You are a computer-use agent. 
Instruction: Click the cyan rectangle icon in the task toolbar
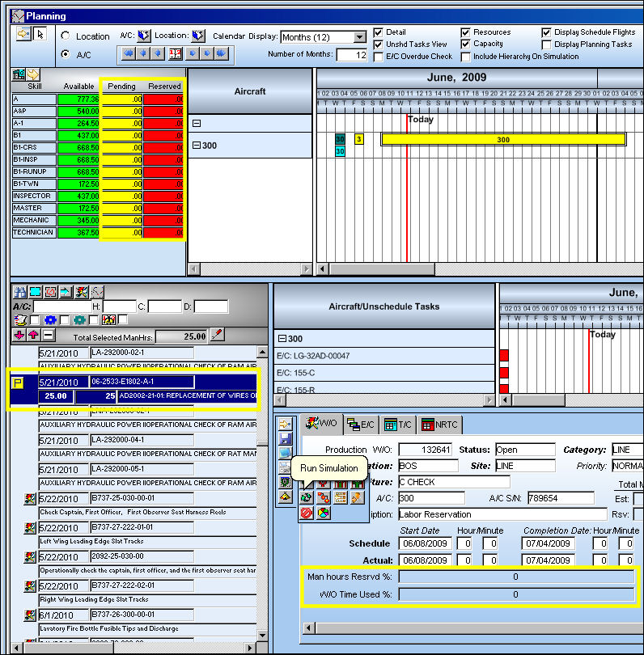click(x=35, y=292)
